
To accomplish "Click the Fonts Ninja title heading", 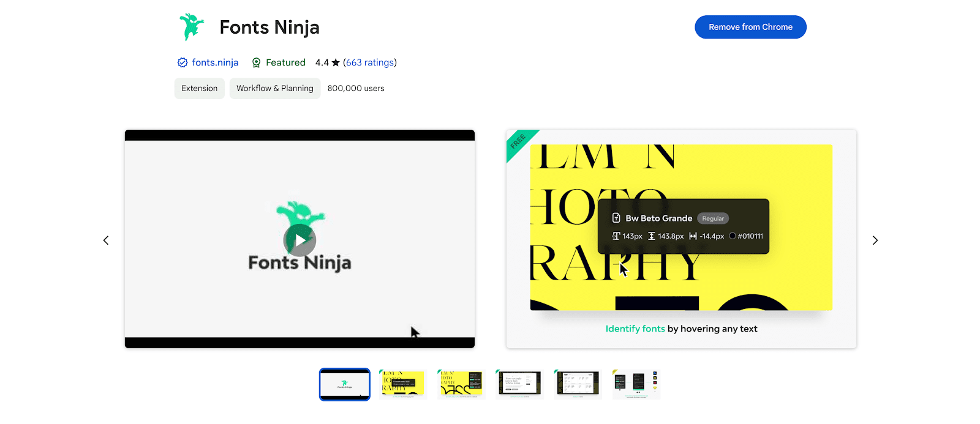I will tap(269, 27).
